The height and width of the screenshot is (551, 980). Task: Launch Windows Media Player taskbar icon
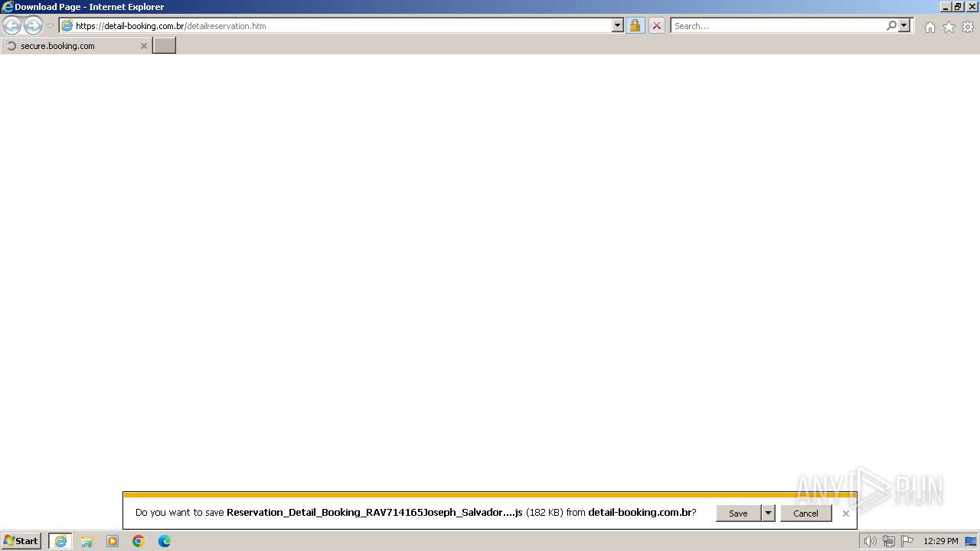(x=113, y=541)
